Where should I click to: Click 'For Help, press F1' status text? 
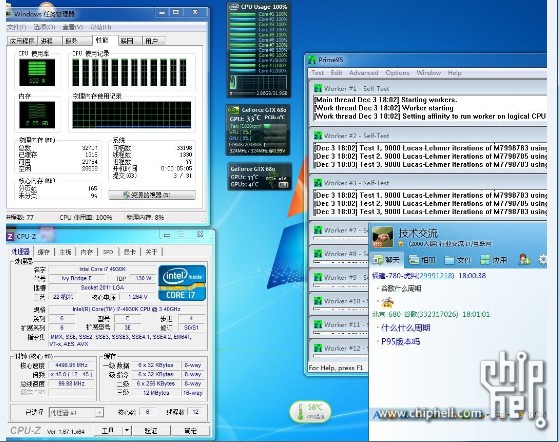point(336,368)
